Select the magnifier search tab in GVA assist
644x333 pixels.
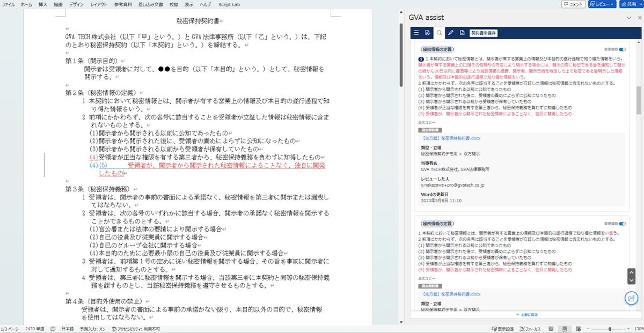click(439, 33)
